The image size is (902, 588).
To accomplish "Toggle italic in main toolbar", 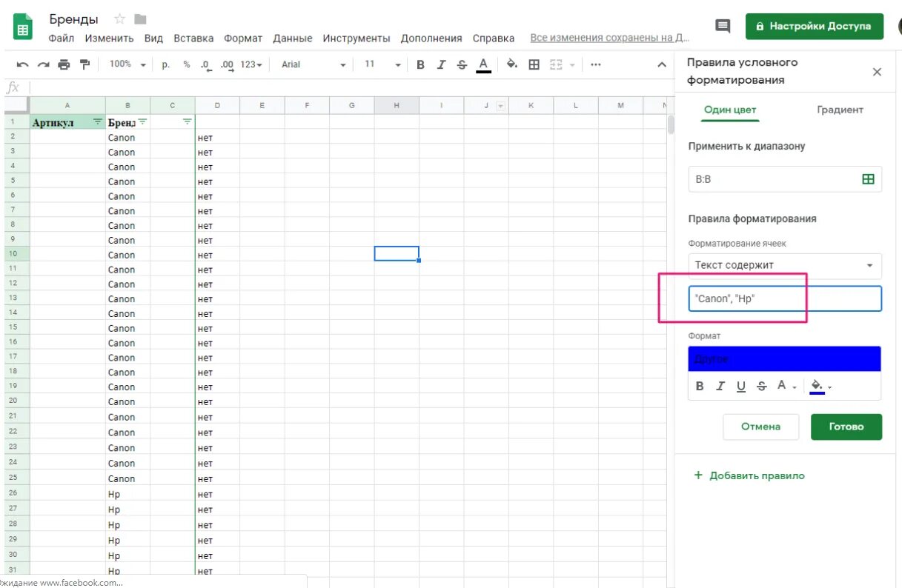I will coord(441,65).
